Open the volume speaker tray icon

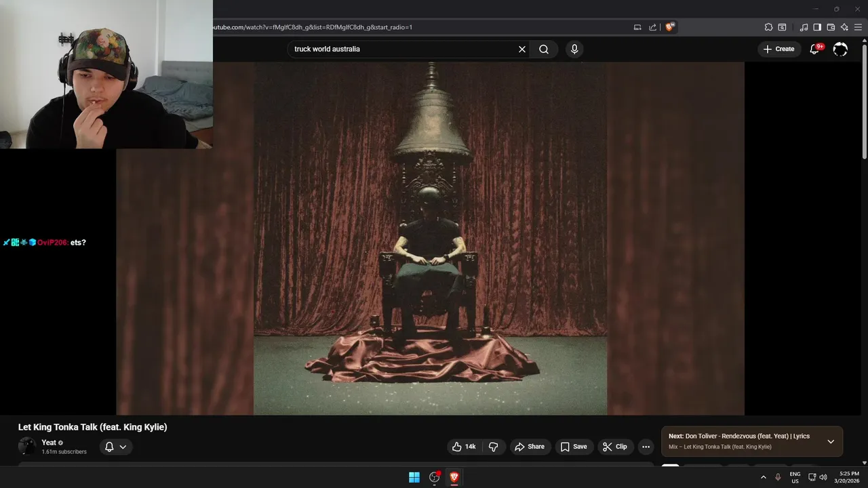pyautogui.click(x=823, y=477)
